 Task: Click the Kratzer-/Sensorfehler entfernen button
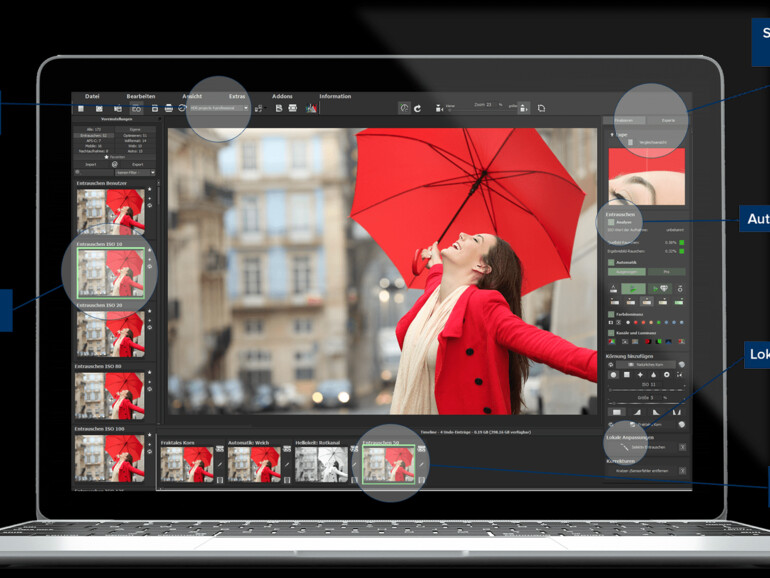point(643,471)
